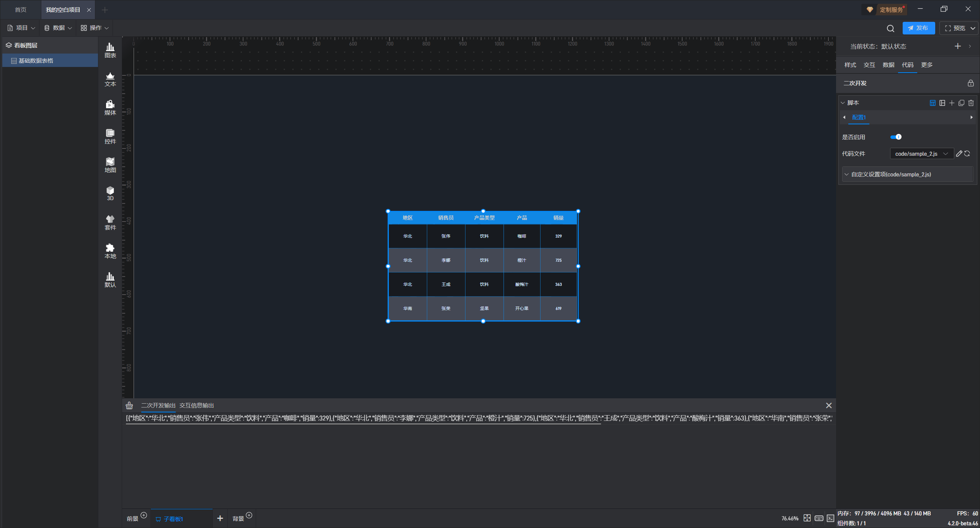Toggle the 是否启用 switch
980x528 pixels.
[x=896, y=137]
